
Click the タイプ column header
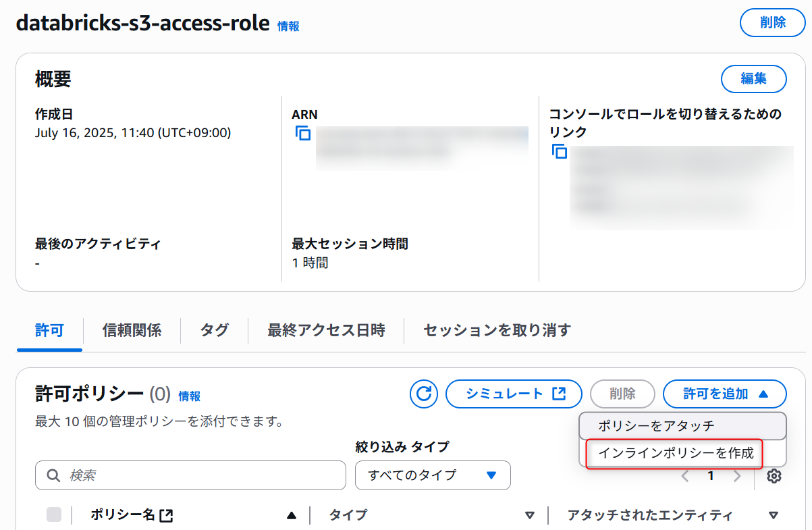click(x=348, y=516)
